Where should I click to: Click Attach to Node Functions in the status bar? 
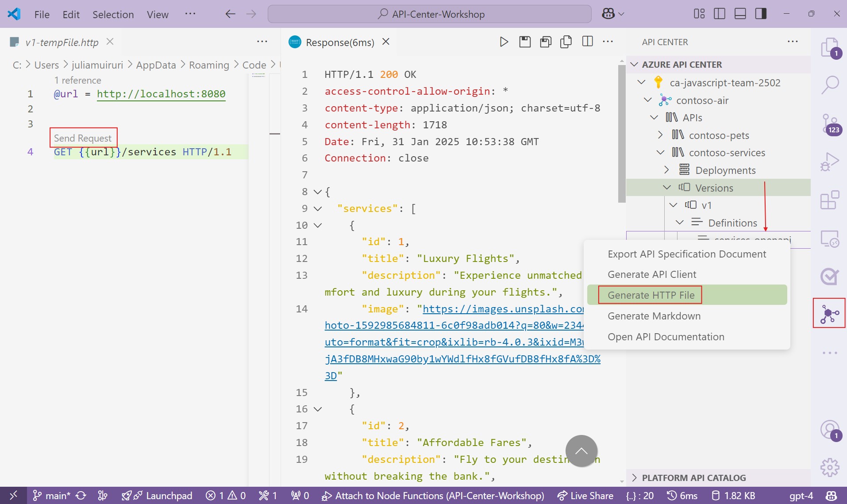433,496
